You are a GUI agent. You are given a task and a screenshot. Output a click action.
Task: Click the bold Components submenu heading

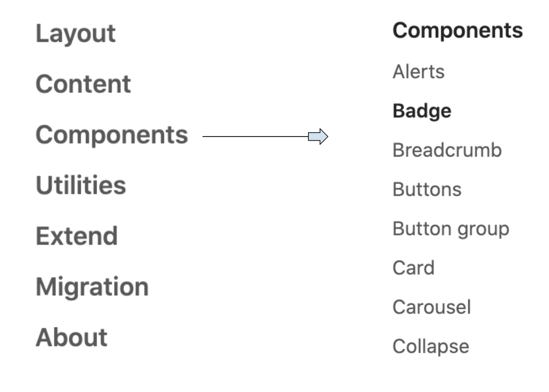(457, 31)
